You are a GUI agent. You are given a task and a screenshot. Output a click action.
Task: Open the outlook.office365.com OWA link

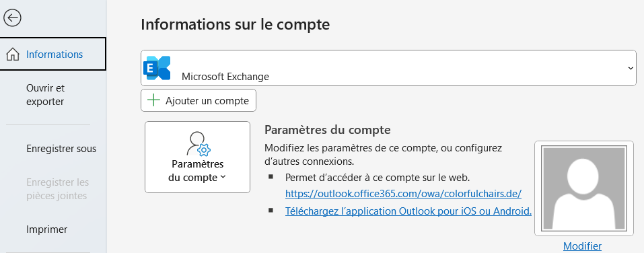(403, 193)
